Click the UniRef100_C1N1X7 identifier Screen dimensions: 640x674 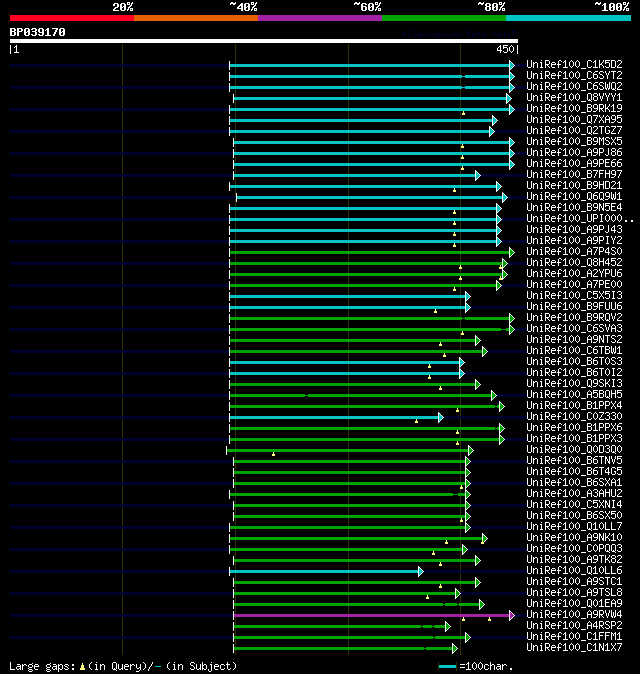pos(574,648)
